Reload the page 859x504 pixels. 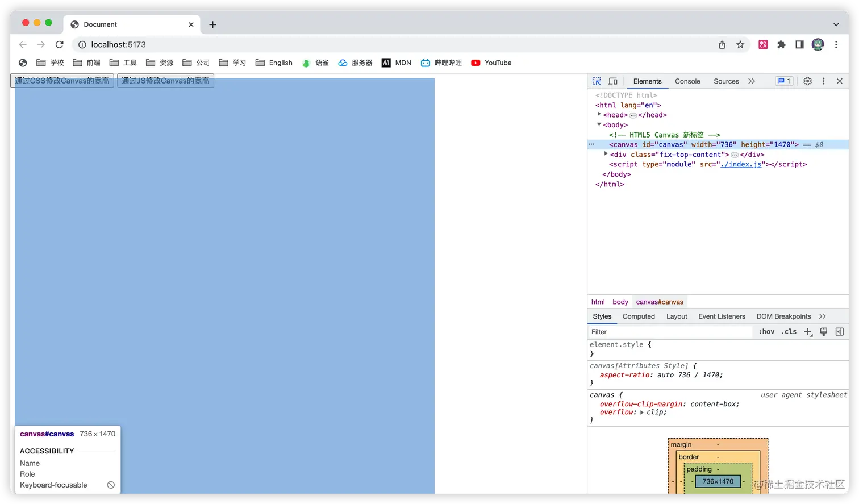point(59,44)
